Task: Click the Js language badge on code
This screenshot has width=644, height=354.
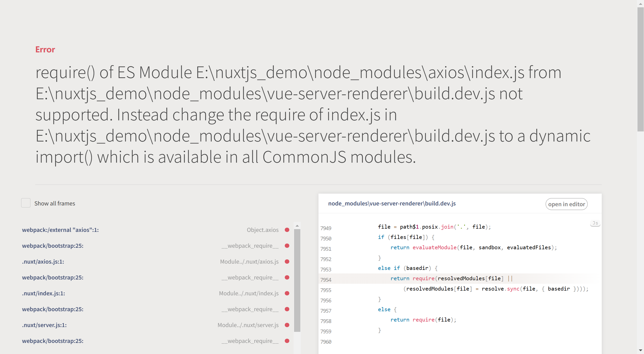Action: [x=595, y=223]
